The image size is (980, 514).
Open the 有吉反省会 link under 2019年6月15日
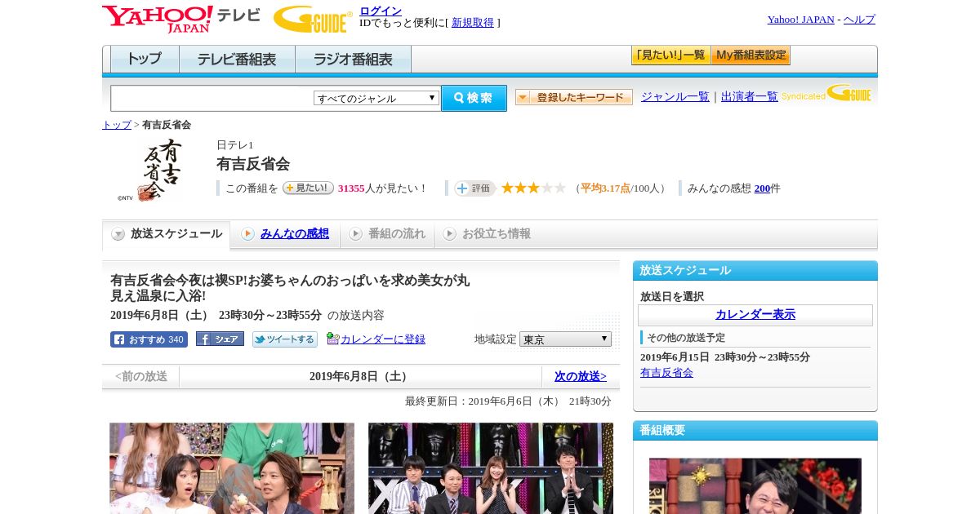(x=666, y=373)
